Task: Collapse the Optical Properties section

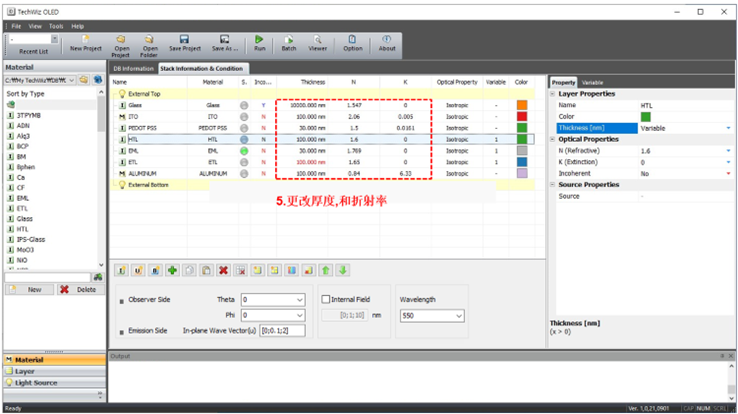Action: (x=553, y=139)
